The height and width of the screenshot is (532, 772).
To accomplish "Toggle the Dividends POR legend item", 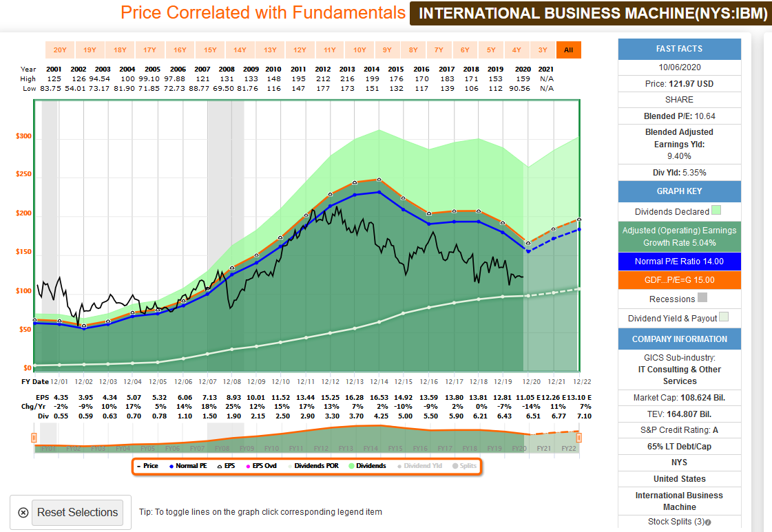I will 313,465.
